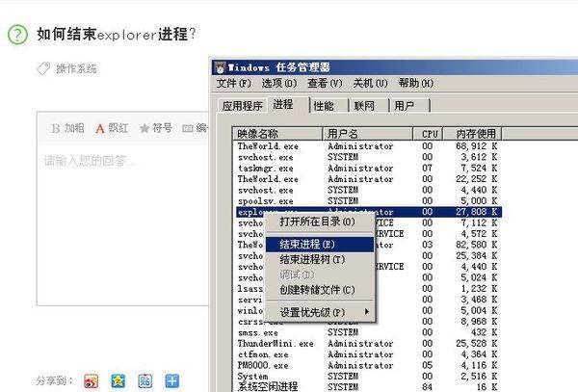Expand the 设置优先级 submenu

[323, 312]
